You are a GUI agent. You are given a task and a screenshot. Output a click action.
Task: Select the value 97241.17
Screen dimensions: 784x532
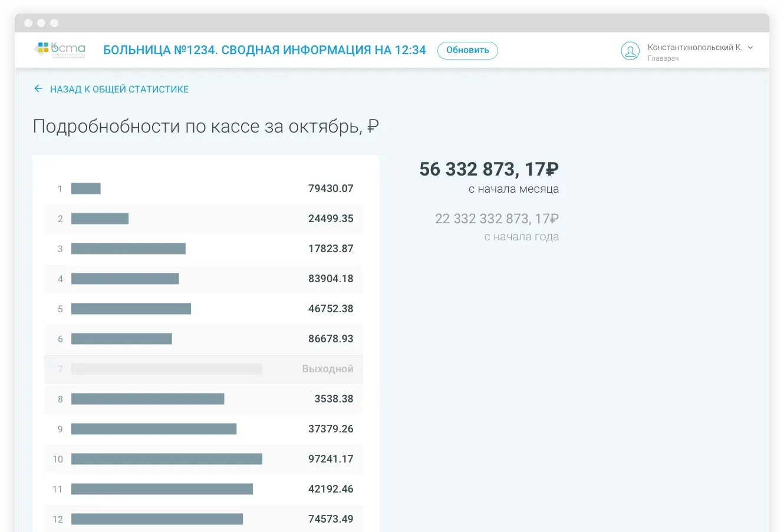click(331, 459)
